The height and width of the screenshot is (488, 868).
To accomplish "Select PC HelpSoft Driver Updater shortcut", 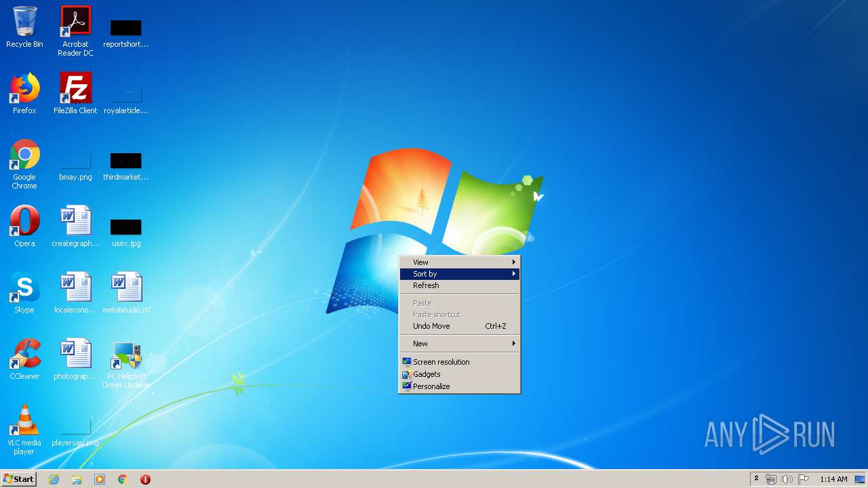I will click(x=126, y=365).
